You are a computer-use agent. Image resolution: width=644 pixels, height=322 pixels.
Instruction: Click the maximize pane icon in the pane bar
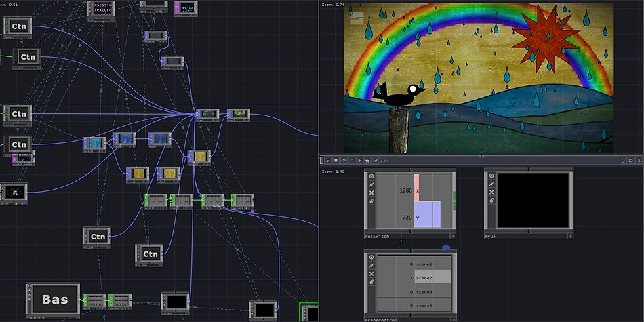tap(631, 161)
